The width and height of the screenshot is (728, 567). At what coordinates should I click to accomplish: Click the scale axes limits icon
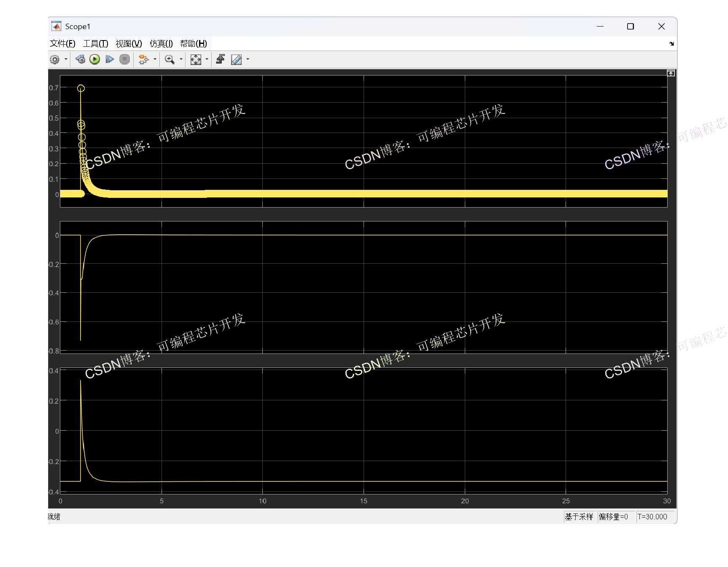(196, 59)
